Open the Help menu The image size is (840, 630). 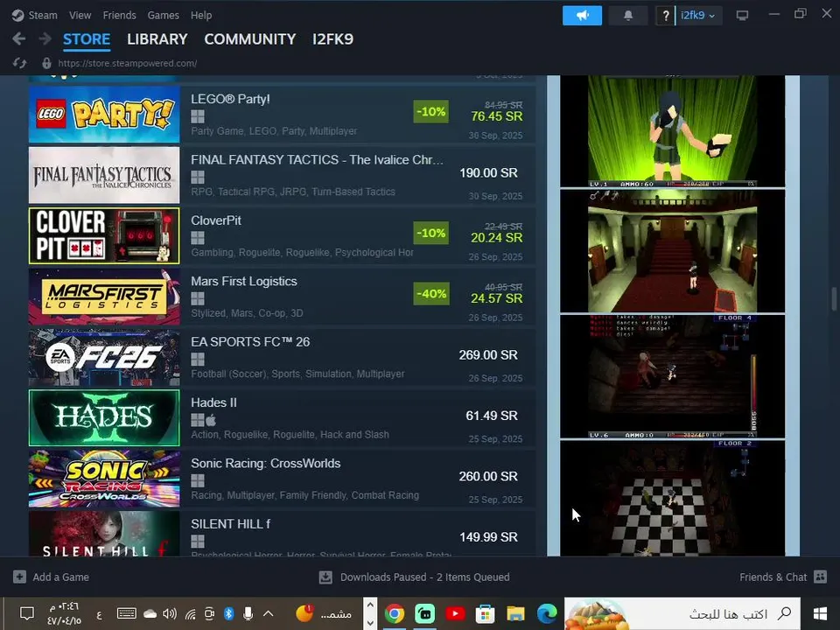201,16
